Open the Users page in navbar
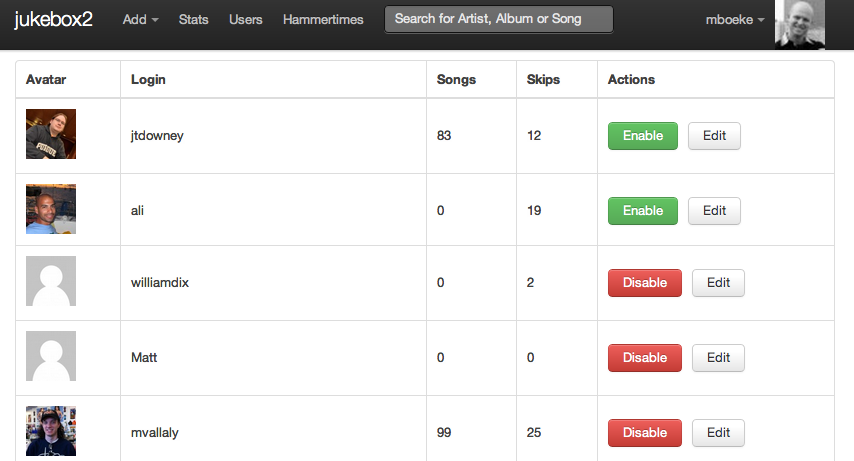The height and width of the screenshot is (461, 854). pos(246,20)
